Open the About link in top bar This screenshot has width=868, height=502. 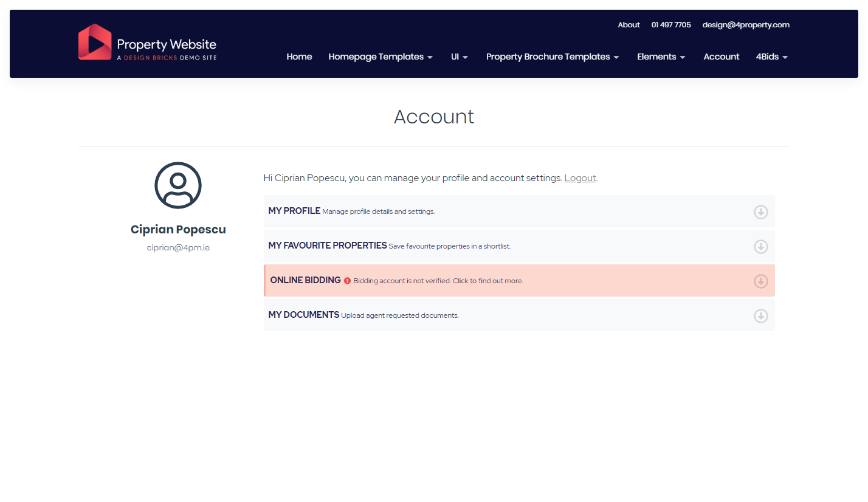click(629, 25)
